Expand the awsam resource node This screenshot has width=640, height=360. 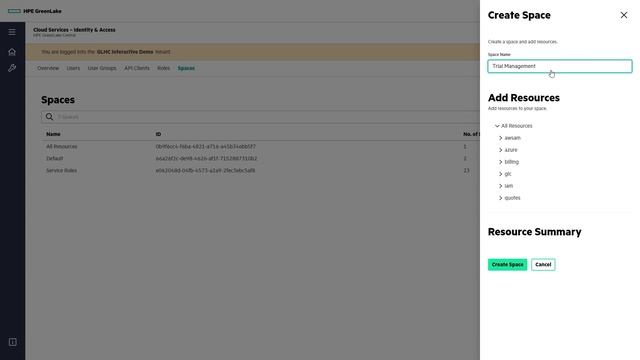[x=500, y=138]
